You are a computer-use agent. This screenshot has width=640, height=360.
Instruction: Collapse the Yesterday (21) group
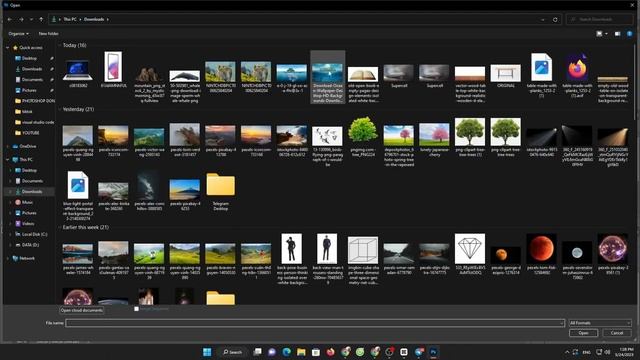(60, 109)
